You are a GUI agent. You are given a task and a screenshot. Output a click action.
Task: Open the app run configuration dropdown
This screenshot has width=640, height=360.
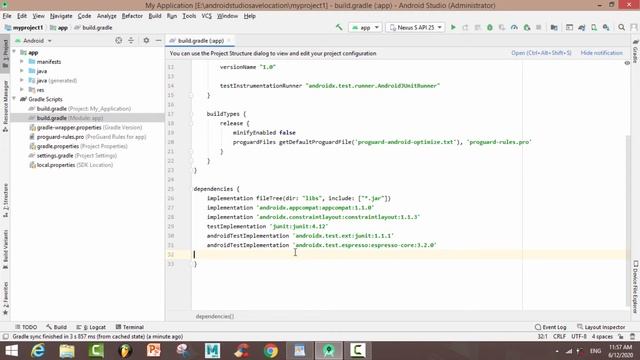[x=365, y=27]
